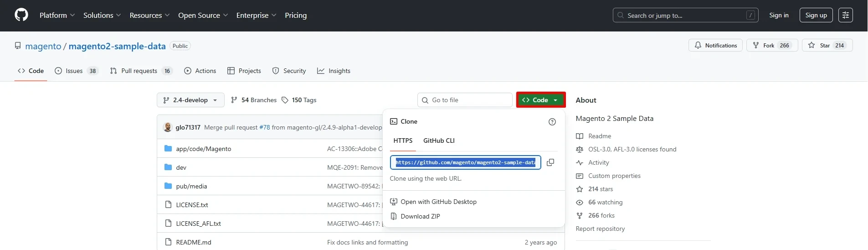Click the Sign in link

pos(779,15)
